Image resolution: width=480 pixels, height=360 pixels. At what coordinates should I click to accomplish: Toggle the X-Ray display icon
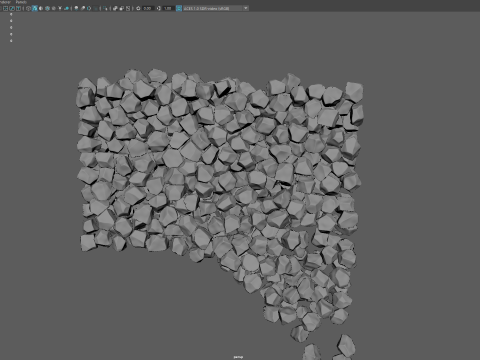point(115,8)
